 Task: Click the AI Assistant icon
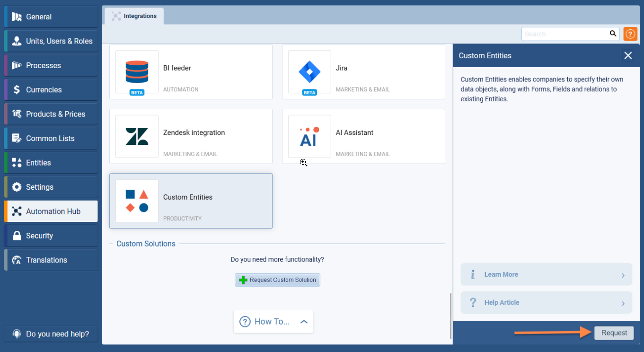click(x=309, y=136)
